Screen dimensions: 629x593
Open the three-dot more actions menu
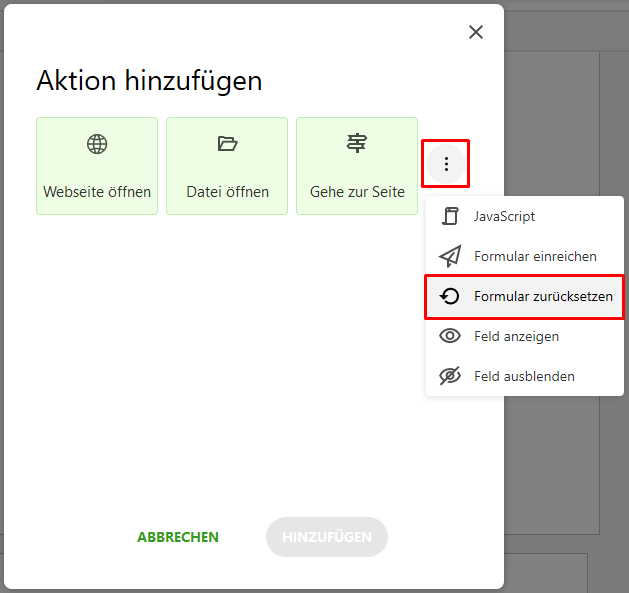tap(446, 164)
